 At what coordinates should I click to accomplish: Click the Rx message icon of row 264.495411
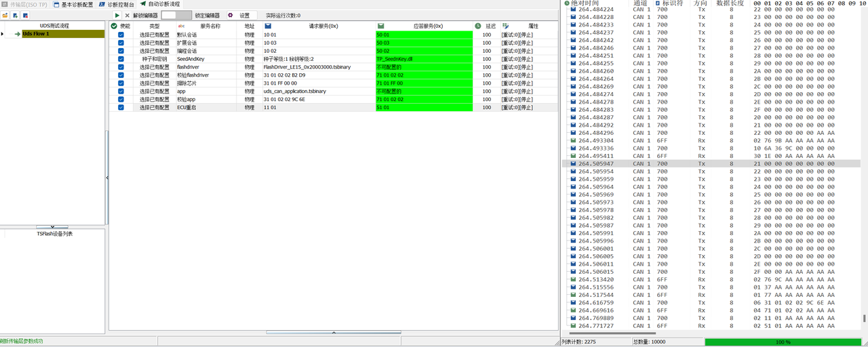(x=573, y=156)
